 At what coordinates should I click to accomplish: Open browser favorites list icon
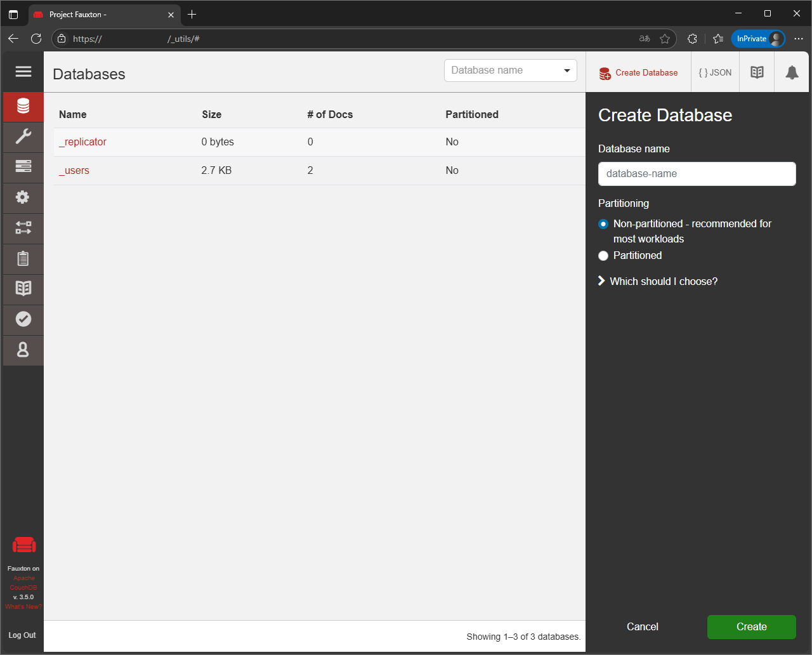click(x=718, y=39)
